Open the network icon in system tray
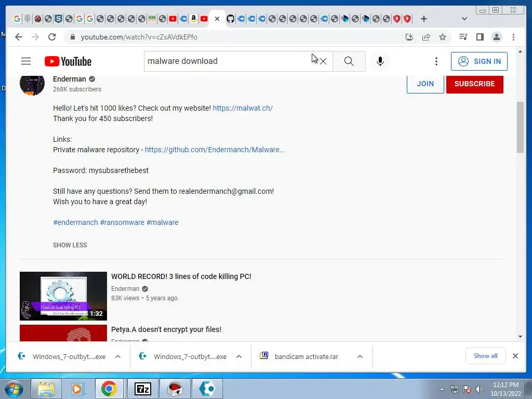 (454, 389)
